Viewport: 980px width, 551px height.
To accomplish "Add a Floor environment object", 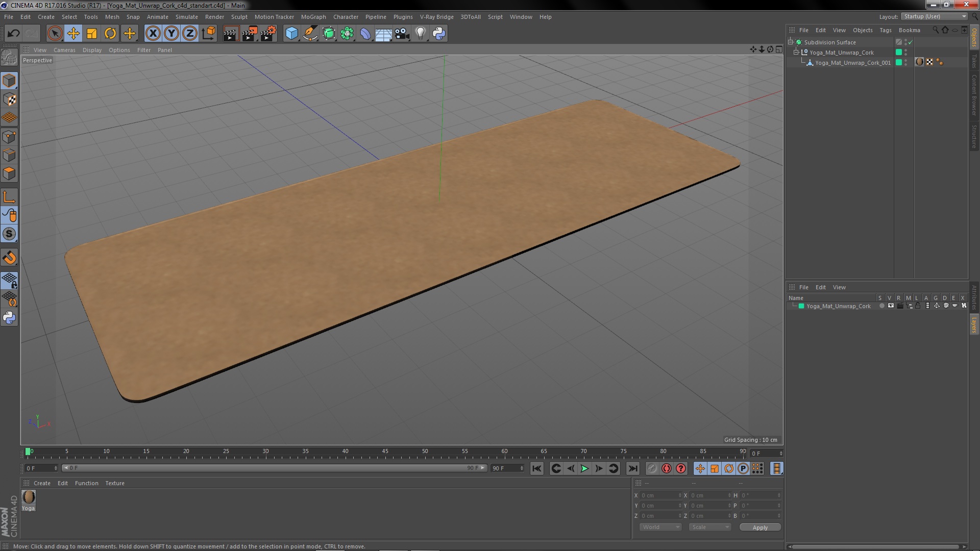I will pyautogui.click(x=384, y=34).
